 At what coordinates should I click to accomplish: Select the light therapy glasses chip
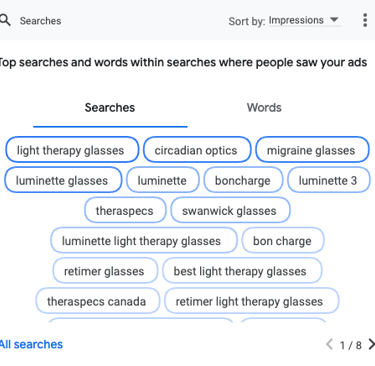click(x=72, y=150)
